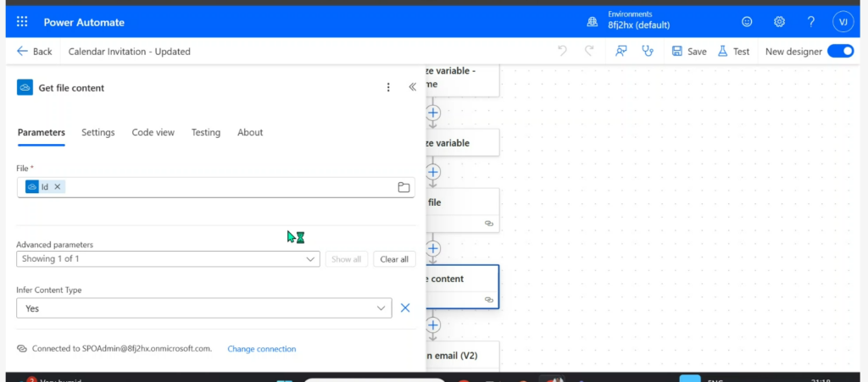Viewport: 868px width, 382px height.
Task: Open the Flow checker stethoscope icon
Action: (647, 51)
